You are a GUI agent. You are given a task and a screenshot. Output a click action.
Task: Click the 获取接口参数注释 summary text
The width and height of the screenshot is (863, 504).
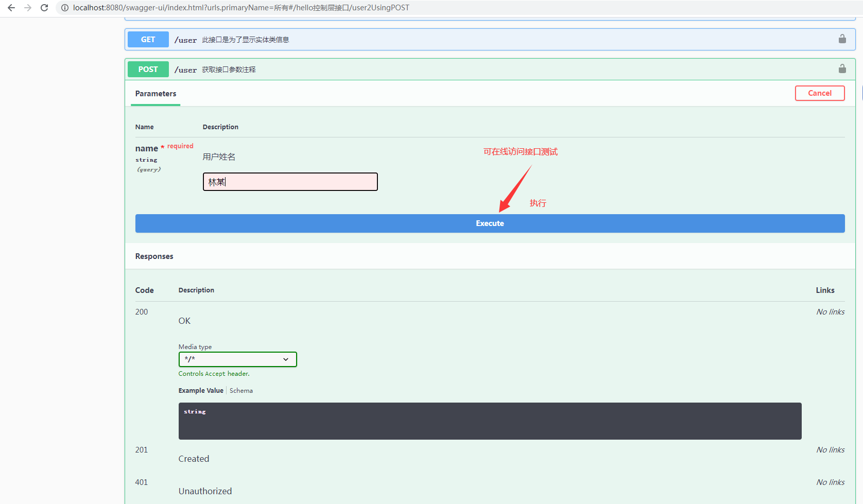coord(229,69)
